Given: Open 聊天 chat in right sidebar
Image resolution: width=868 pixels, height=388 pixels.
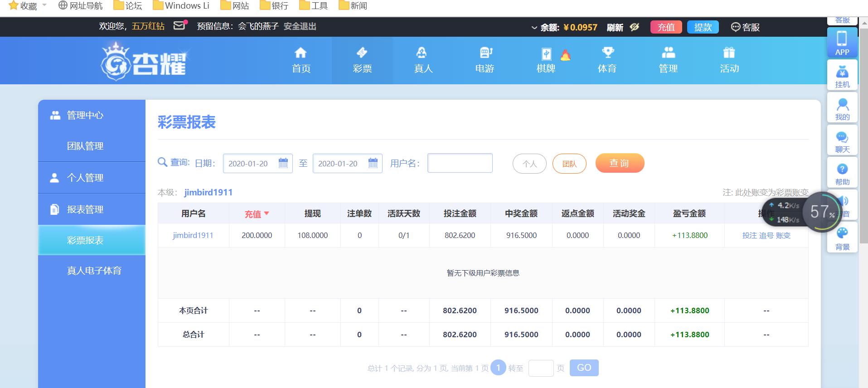Looking at the screenshot, I should [842, 140].
